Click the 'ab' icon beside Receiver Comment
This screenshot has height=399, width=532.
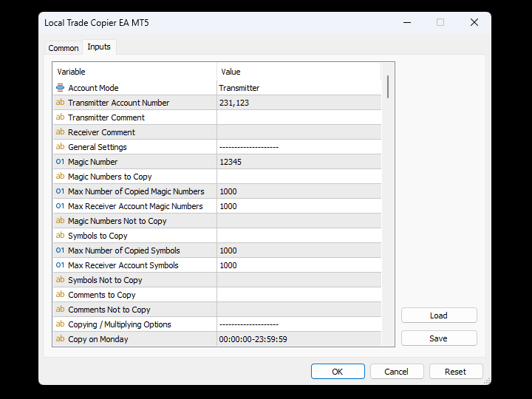coord(60,132)
